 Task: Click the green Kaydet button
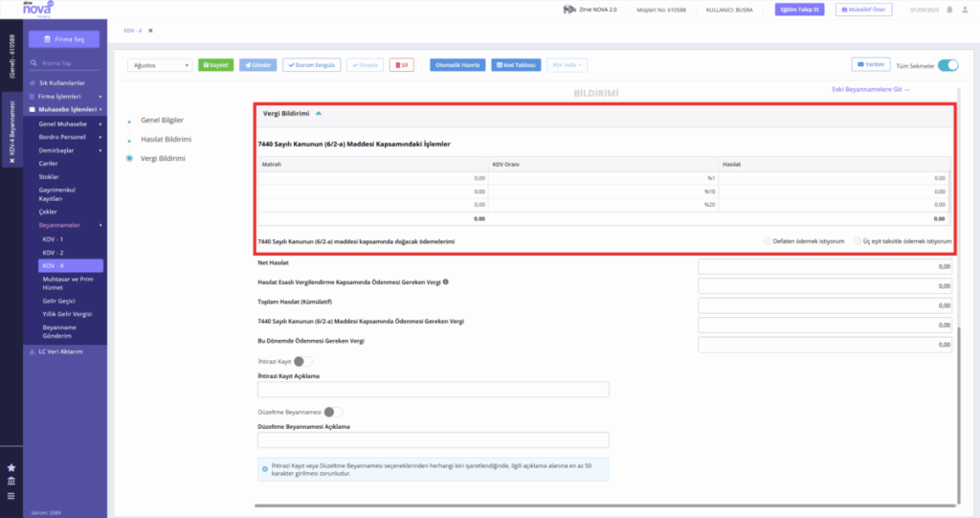click(215, 65)
